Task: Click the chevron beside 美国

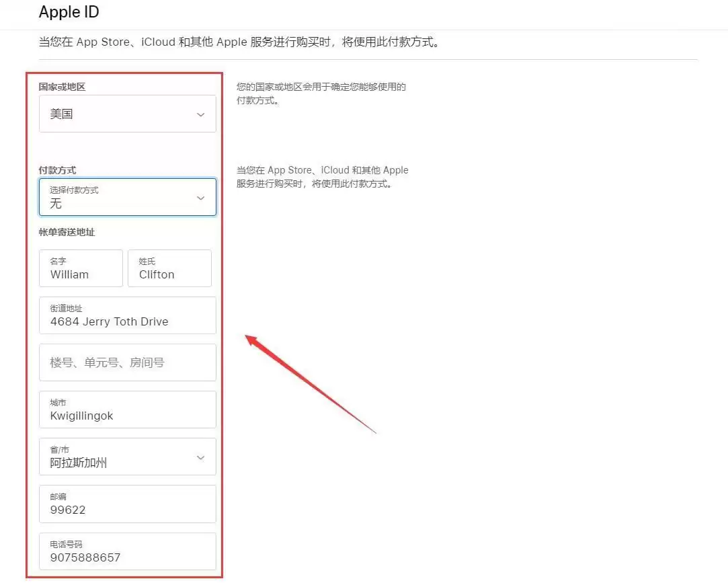Action: [x=200, y=114]
